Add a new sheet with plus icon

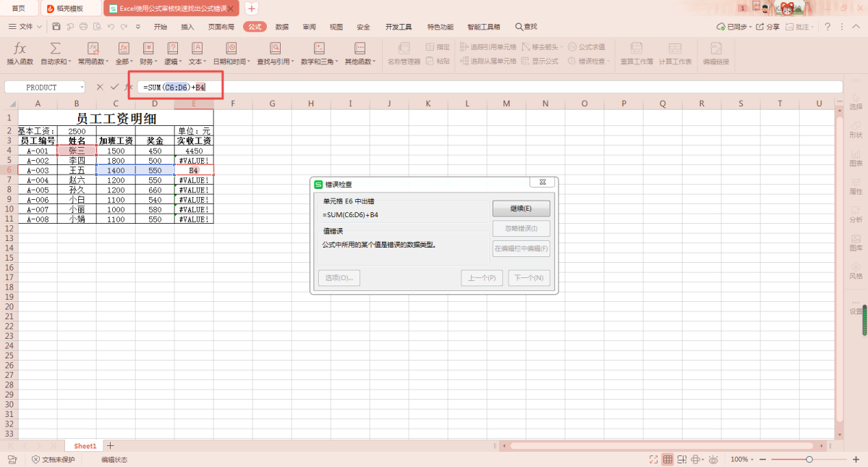coord(111,445)
